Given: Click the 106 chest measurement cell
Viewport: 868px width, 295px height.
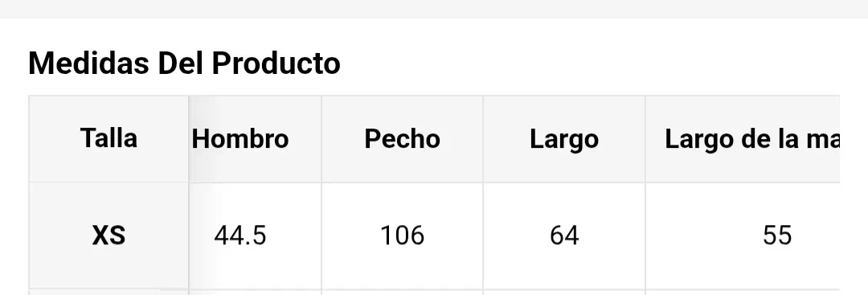Looking at the screenshot, I should [403, 236].
